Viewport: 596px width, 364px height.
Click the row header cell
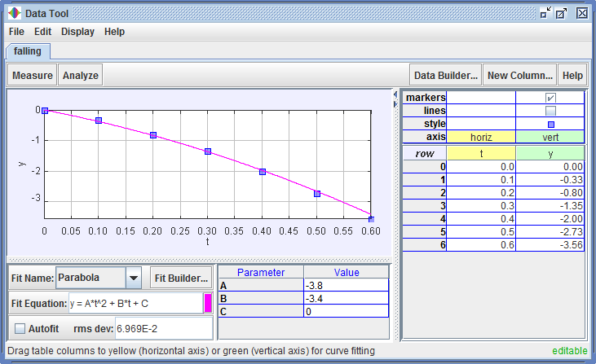[425, 153]
